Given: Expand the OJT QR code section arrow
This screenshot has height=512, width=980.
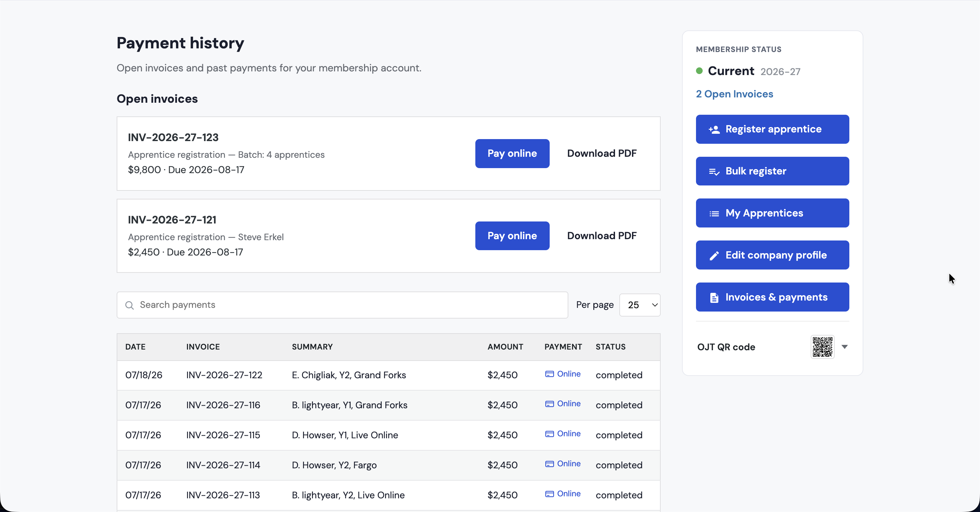Looking at the screenshot, I should click(844, 347).
